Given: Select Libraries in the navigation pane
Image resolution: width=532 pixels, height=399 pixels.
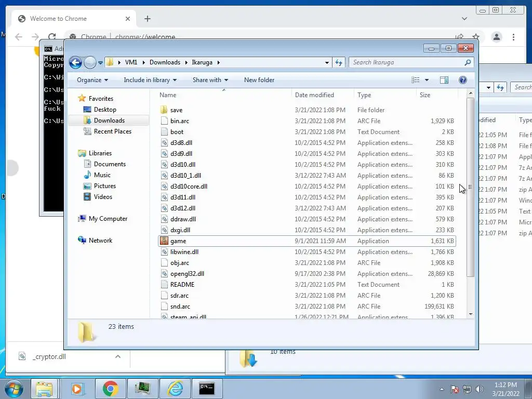Looking at the screenshot, I should coord(100,153).
